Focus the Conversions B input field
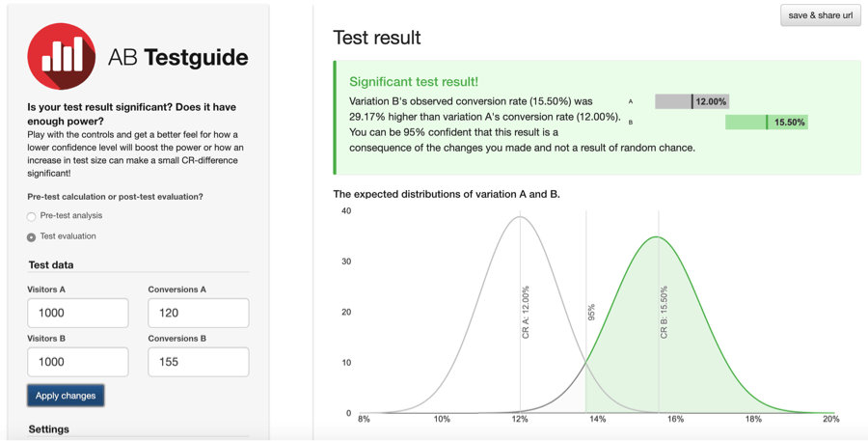868x441 pixels. click(x=198, y=362)
